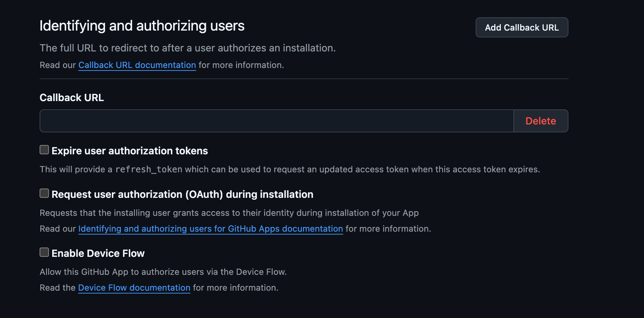Click the installing user grants access description
Screen dimensions: 644x318
point(229,213)
